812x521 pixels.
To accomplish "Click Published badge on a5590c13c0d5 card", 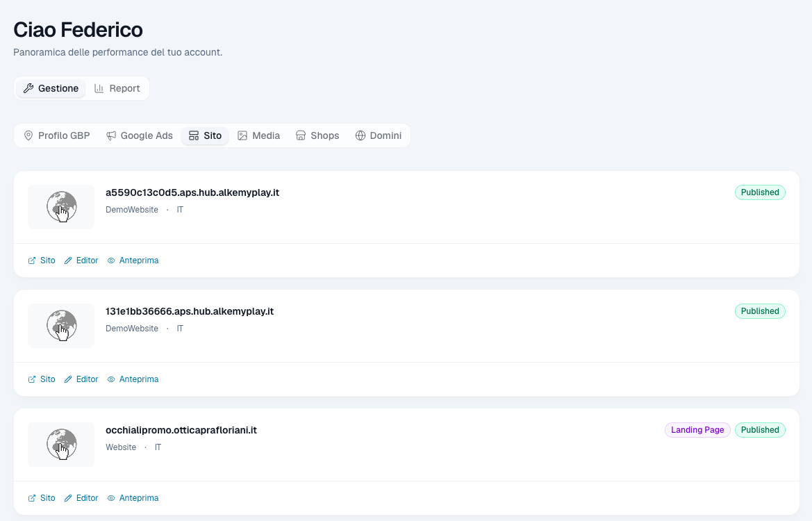I will pyautogui.click(x=760, y=192).
